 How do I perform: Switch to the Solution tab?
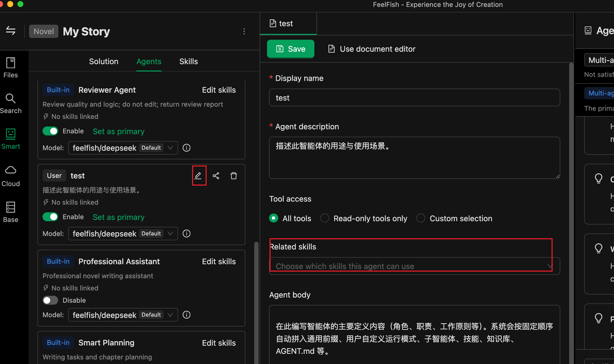click(x=104, y=61)
